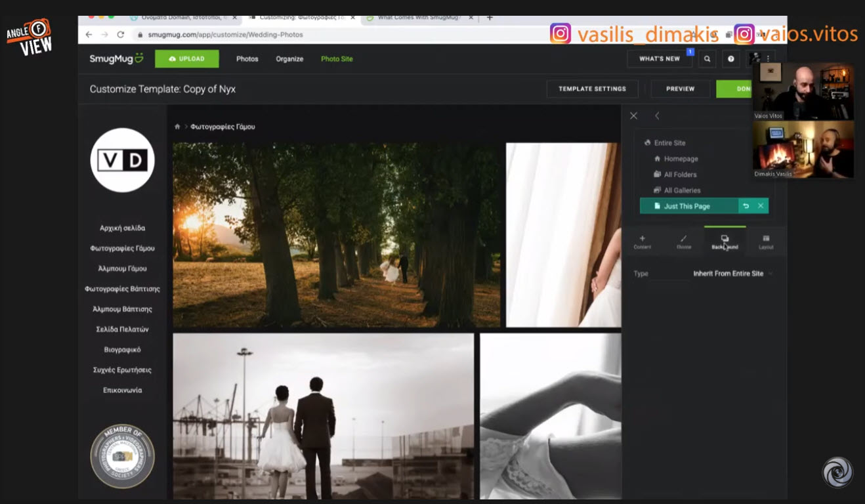The height and width of the screenshot is (504, 865).
Task: Switch to the Content tab
Action: (642, 242)
